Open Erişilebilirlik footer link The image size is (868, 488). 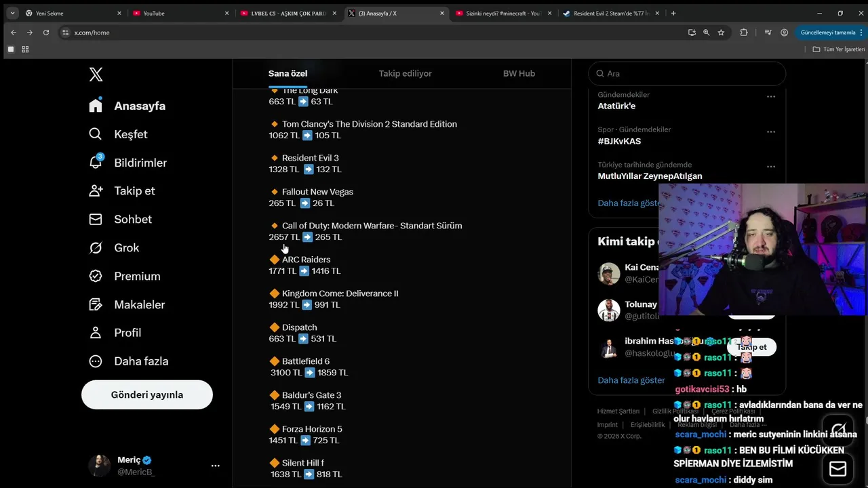tap(648, 425)
